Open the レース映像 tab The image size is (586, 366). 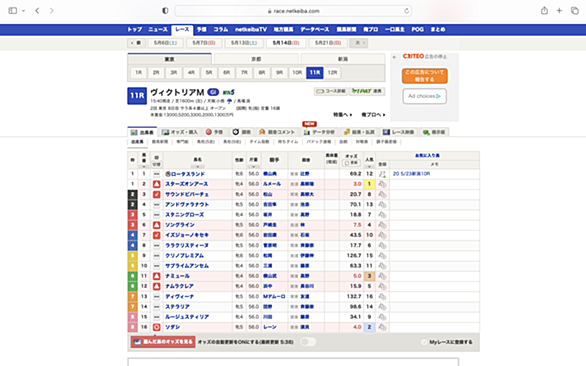(399, 132)
